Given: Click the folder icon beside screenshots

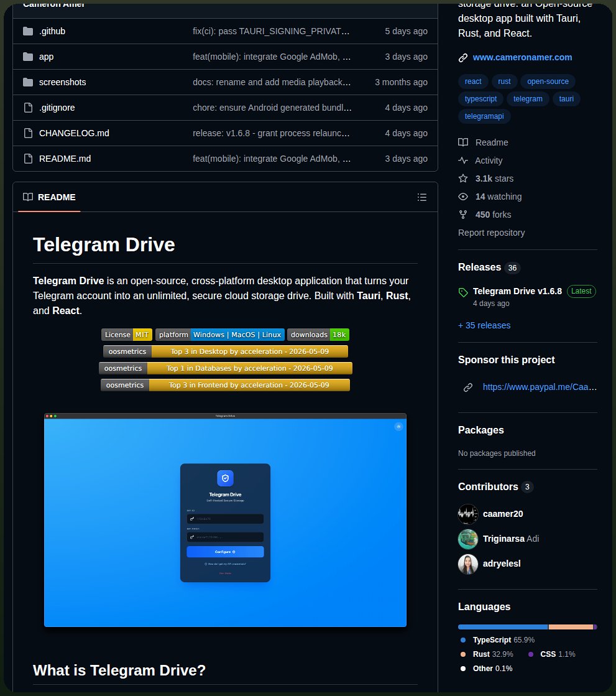Looking at the screenshot, I should 28,82.
